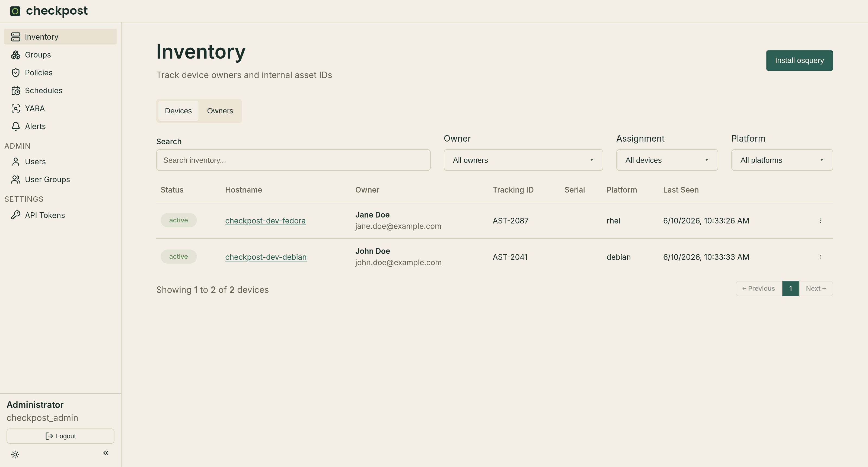Click last seen 6/10/2026, 10:33:26 AM
This screenshot has width=868, height=467.
706,221
